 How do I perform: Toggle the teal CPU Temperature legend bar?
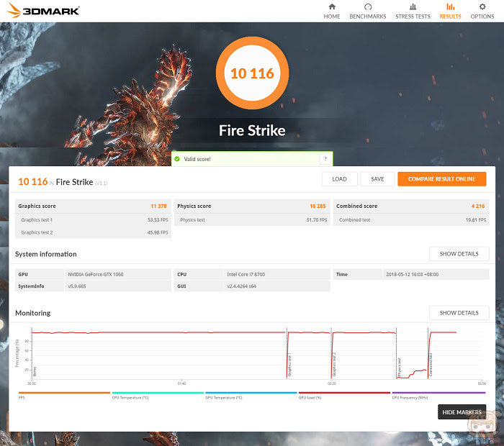158,393
